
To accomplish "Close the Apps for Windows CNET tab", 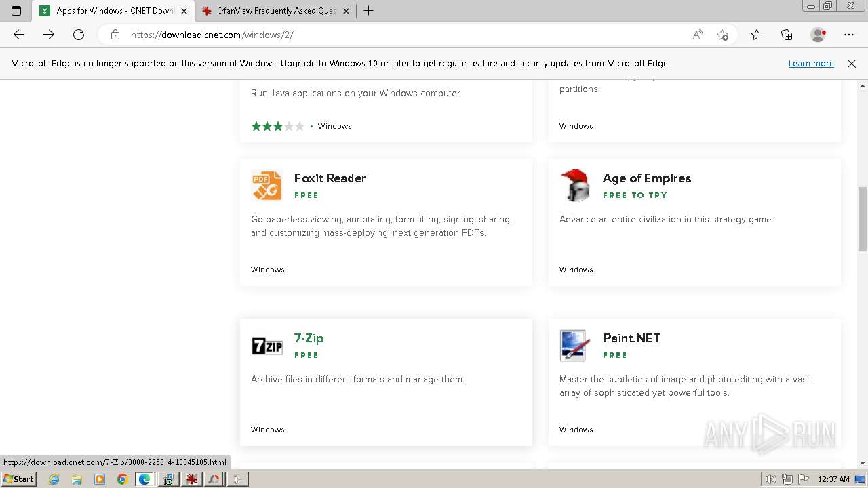I will [184, 11].
